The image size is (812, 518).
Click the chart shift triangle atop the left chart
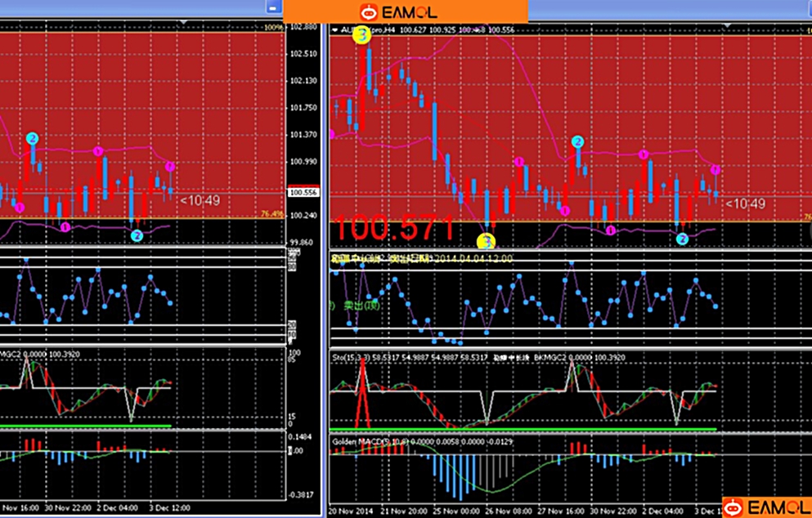[183, 22]
